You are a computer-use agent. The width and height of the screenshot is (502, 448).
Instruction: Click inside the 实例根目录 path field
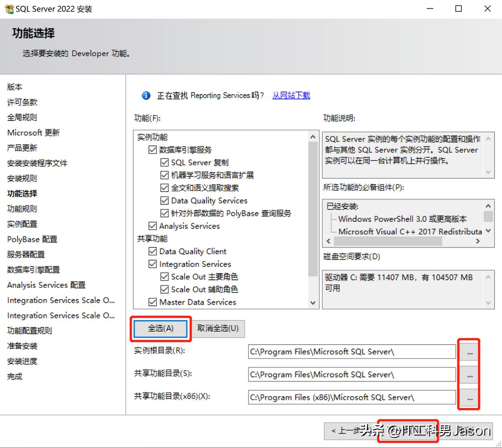click(351, 351)
